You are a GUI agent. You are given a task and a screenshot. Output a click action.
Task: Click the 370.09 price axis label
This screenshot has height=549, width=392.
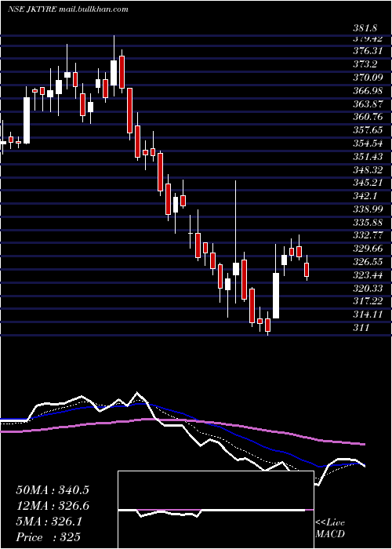(368, 77)
